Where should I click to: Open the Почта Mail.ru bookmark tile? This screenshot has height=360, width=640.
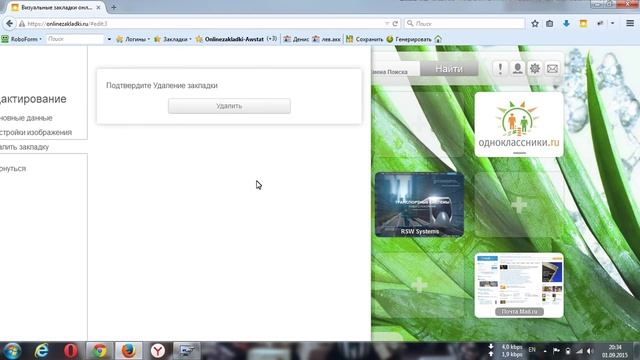(x=519, y=285)
